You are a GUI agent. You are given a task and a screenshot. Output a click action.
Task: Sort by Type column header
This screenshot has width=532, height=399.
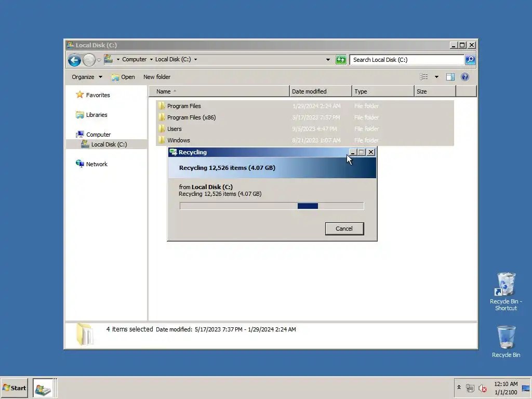(x=383, y=91)
